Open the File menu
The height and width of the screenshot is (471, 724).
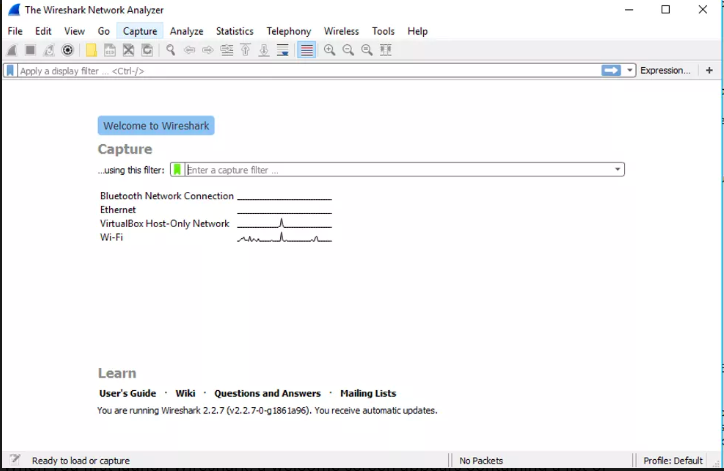pyautogui.click(x=15, y=31)
